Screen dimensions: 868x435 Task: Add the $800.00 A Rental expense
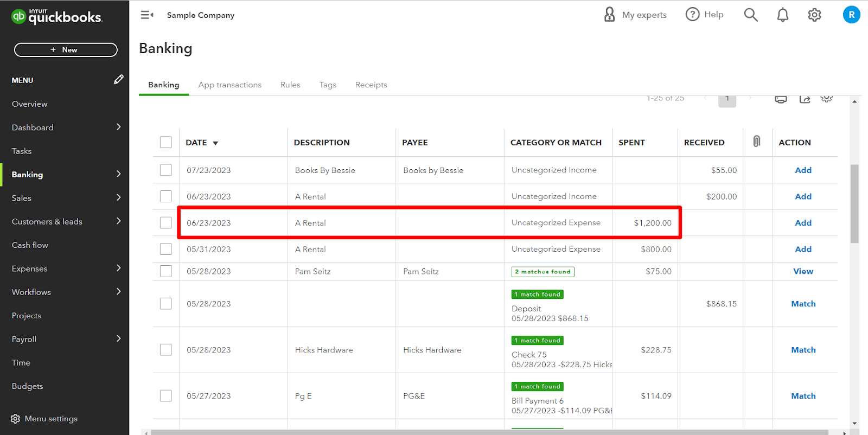click(803, 250)
